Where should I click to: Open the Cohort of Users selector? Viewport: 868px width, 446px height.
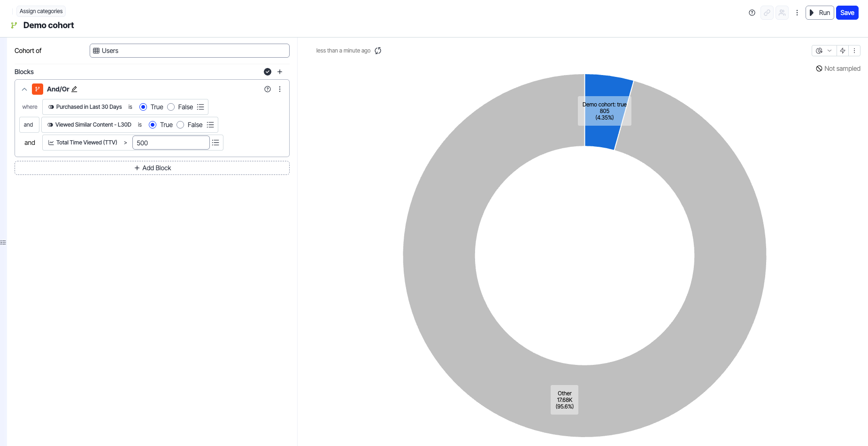tap(189, 51)
